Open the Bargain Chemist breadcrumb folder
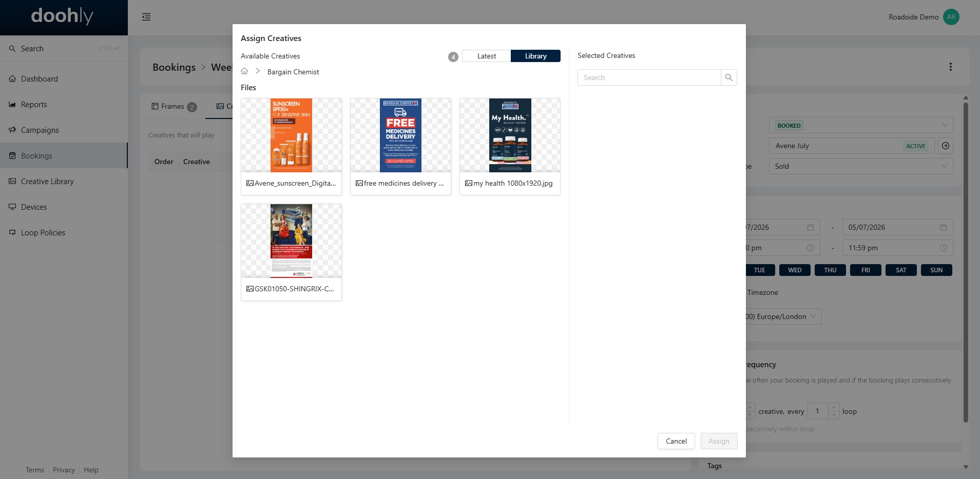Image resolution: width=980 pixels, height=479 pixels. (293, 72)
